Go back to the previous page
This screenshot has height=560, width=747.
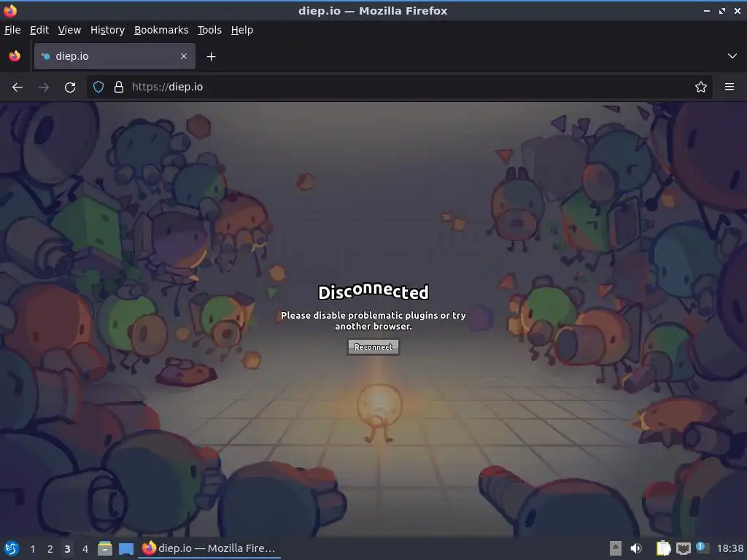18,87
